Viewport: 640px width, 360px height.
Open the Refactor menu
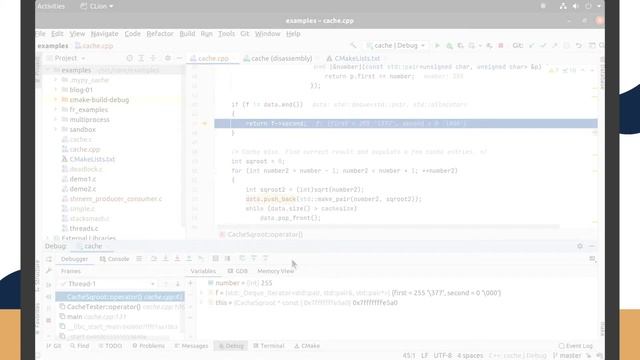[160, 33]
